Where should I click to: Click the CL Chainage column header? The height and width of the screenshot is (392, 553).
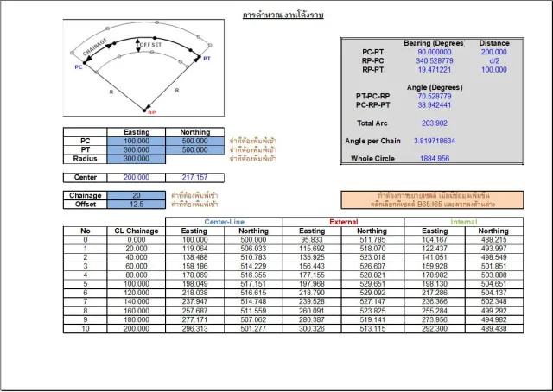coord(137,231)
